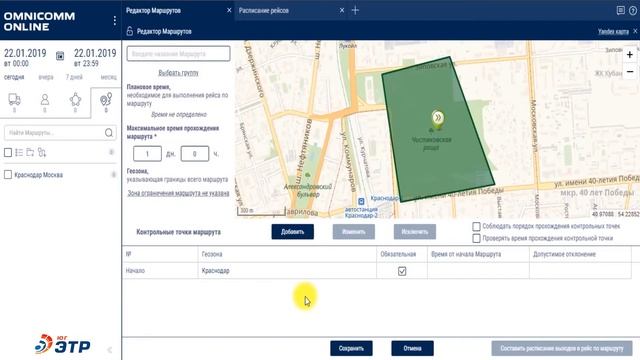Click the geozone marker pin on map
Screen dimensions: 640x360
tap(438, 120)
